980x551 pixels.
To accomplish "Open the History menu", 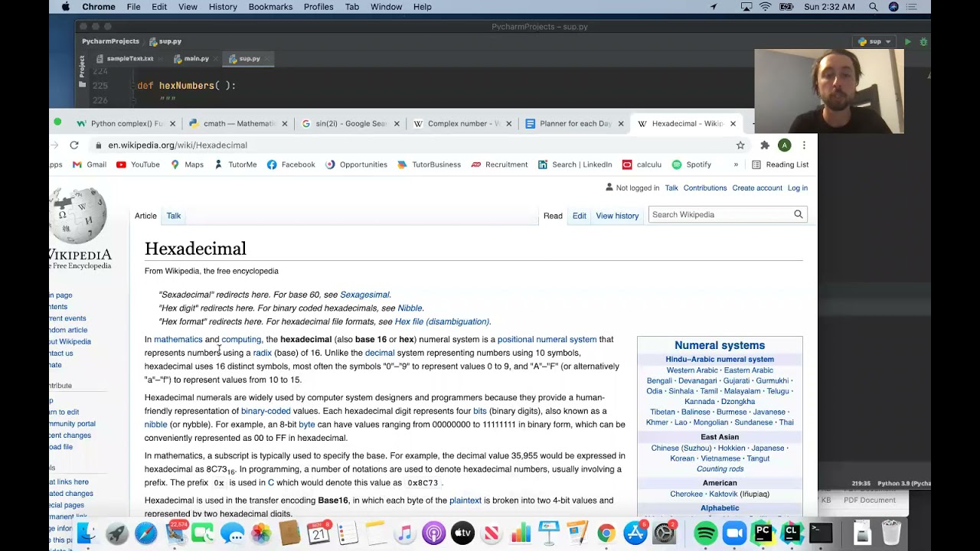I will 223,7.
